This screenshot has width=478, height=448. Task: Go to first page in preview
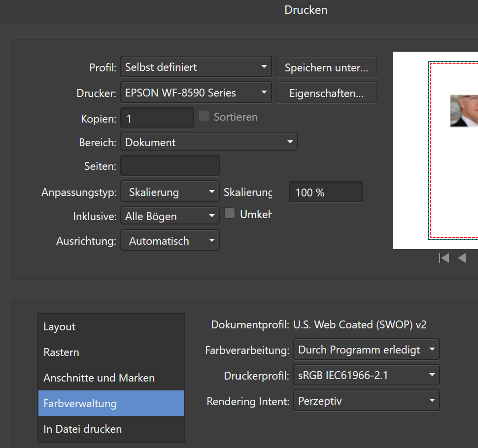[x=444, y=258]
